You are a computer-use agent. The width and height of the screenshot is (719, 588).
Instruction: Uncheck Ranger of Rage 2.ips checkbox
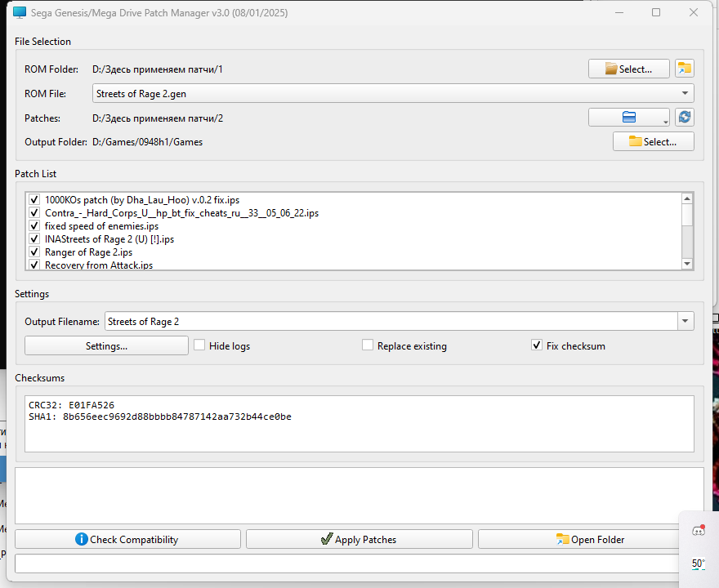34,252
